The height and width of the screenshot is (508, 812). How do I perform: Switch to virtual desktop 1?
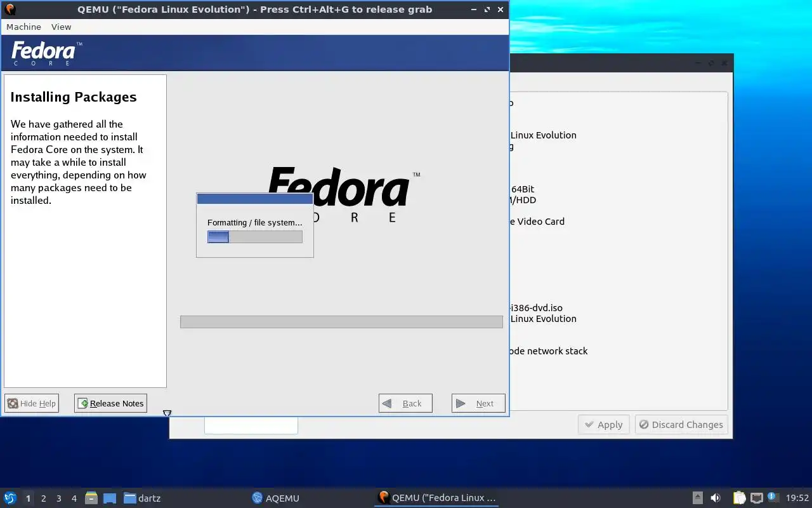click(28, 498)
